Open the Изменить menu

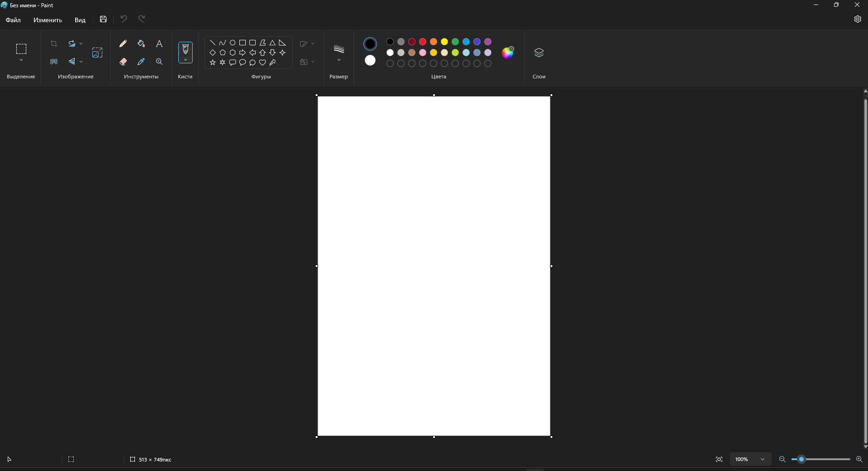coord(48,20)
